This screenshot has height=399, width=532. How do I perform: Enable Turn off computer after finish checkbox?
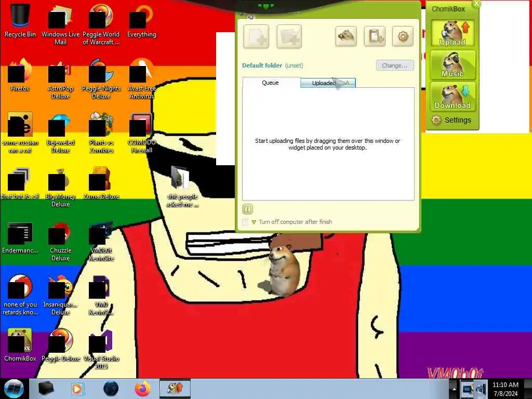click(x=245, y=222)
